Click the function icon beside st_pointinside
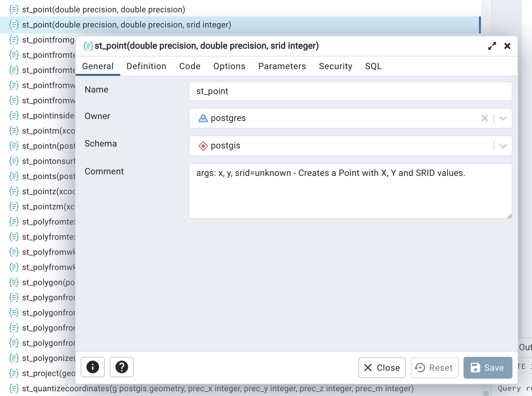The height and width of the screenshot is (396, 532). pyautogui.click(x=14, y=116)
